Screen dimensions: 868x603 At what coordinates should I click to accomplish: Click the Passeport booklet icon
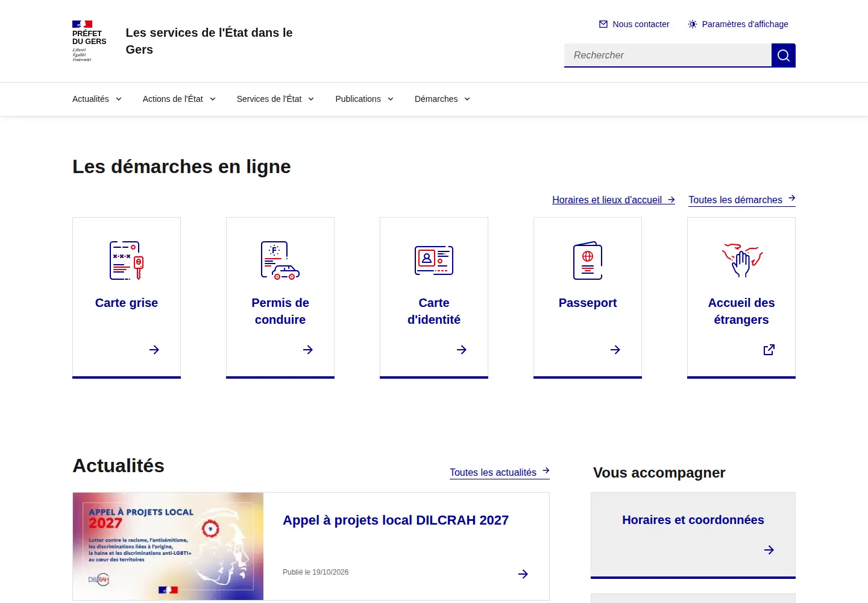588,260
